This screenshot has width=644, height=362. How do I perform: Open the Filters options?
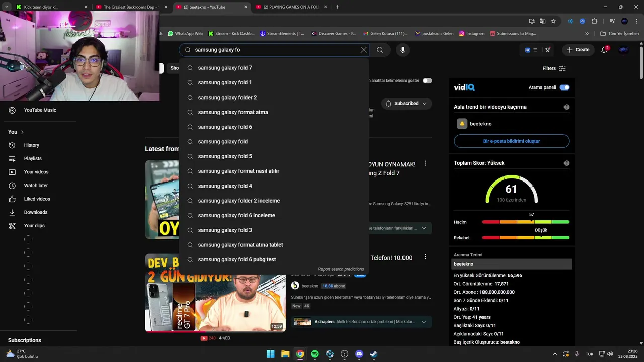point(554,68)
